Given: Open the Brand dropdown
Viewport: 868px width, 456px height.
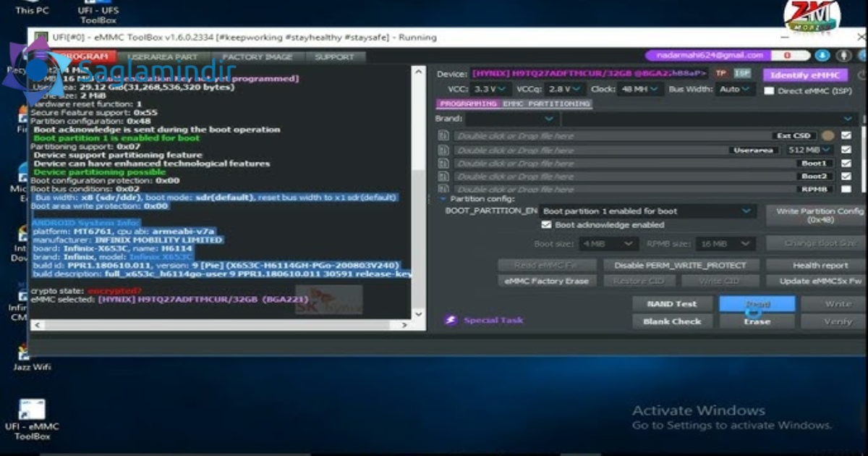Looking at the screenshot, I should click(511, 119).
